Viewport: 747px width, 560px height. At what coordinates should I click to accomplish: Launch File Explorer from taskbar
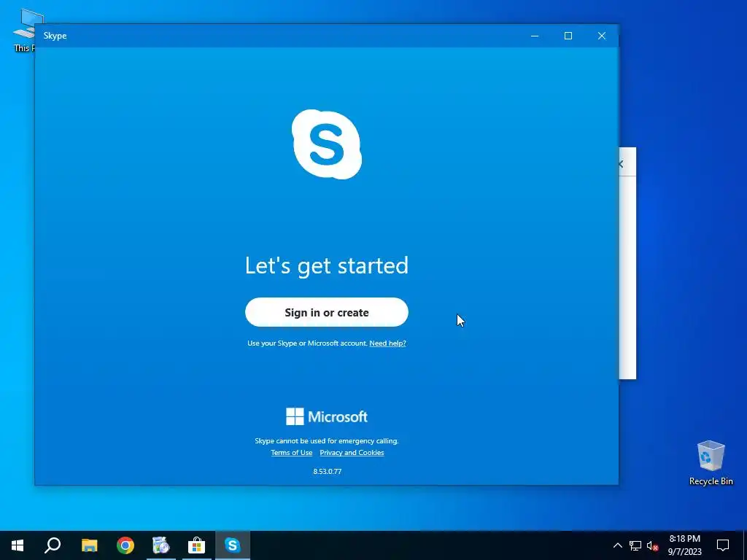[89, 545]
